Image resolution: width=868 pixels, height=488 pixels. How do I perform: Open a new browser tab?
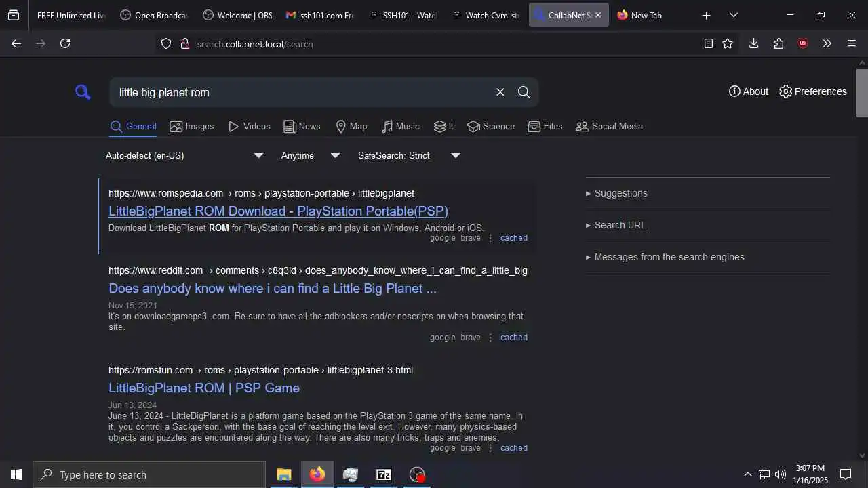(706, 15)
